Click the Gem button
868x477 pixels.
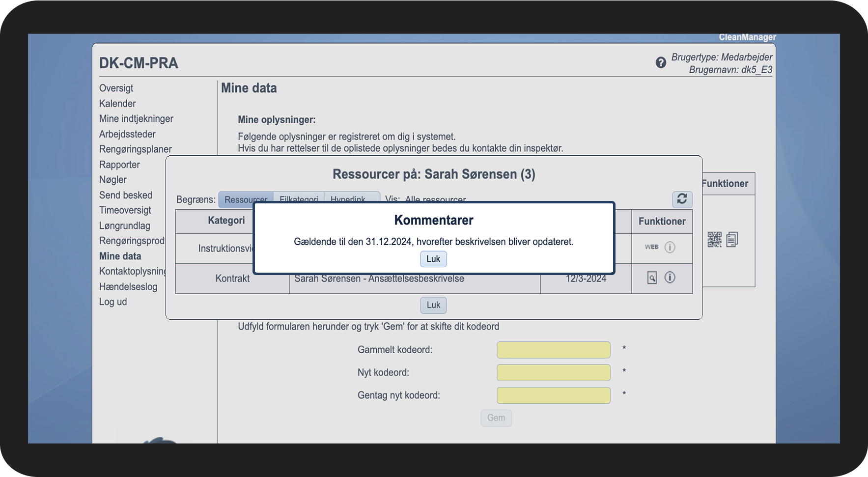pos(496,418)
